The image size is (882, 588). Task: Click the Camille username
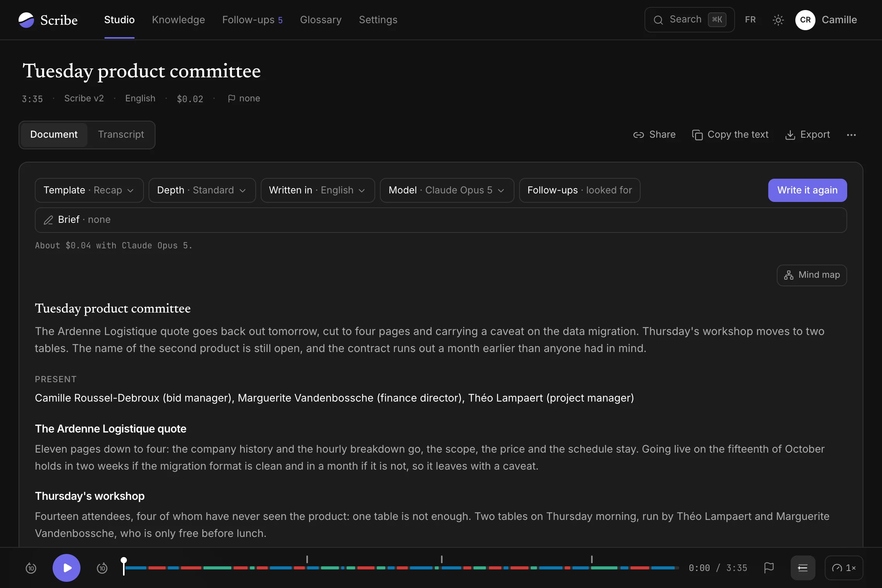coord(839,20)
